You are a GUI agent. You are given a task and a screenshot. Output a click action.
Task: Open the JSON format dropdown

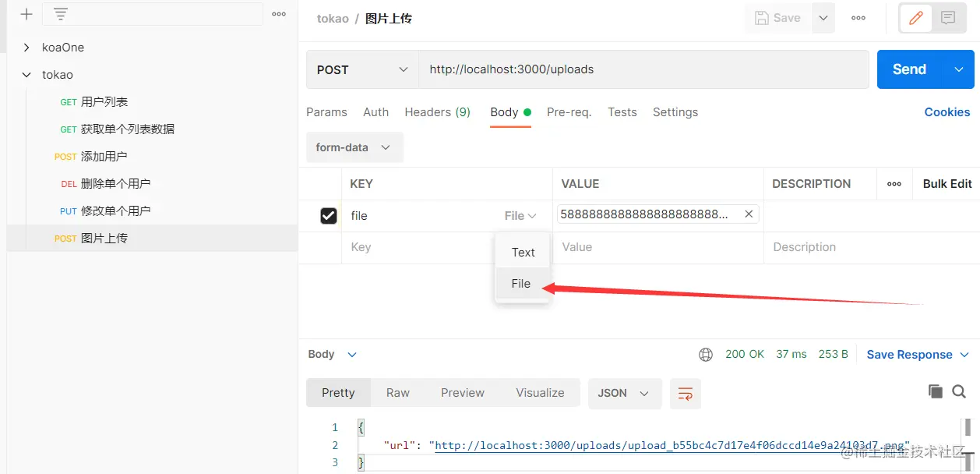click(625, 394)
